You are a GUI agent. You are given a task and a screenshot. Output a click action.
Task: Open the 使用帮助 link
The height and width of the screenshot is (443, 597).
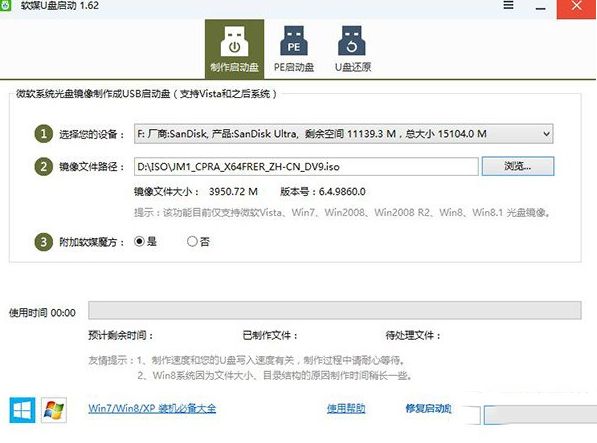[346, 408]
